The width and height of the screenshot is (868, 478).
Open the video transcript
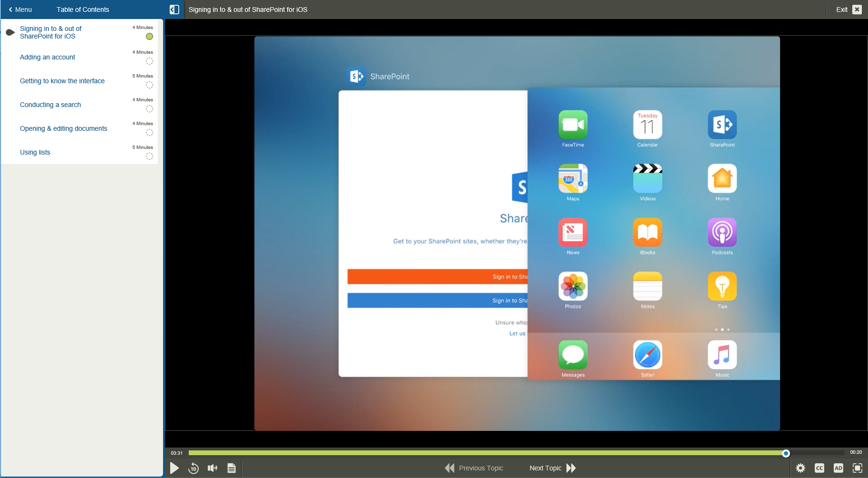tap(231, 468)
